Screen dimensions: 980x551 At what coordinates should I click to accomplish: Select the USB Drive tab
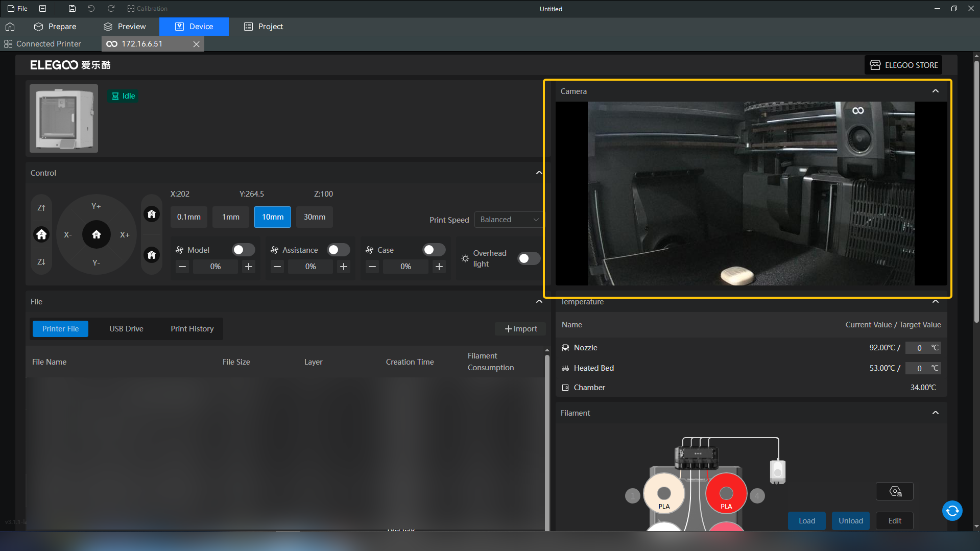tap(126, 329)
